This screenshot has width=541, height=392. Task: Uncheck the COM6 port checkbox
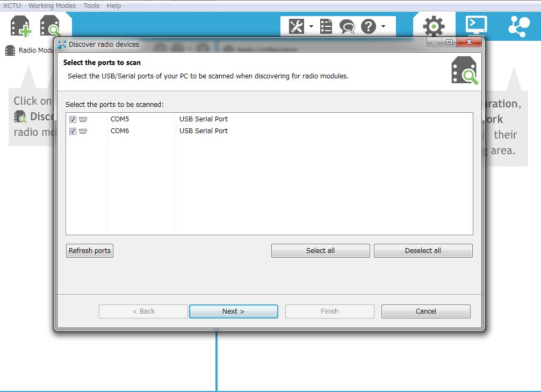pyautogui.click(x=73, y=131)
